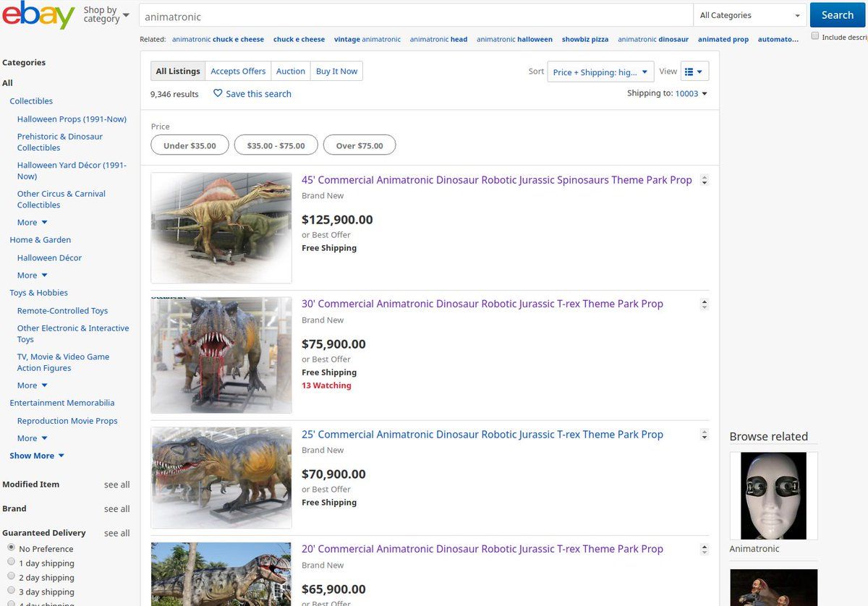Select the 2 day shipping option
The image size is (868, 606).
pyautogui.click(x=11, y=576)
